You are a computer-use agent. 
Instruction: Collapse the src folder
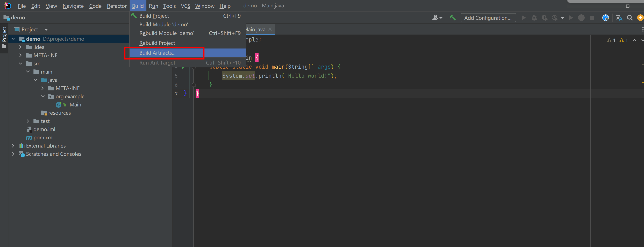point(21,63)
